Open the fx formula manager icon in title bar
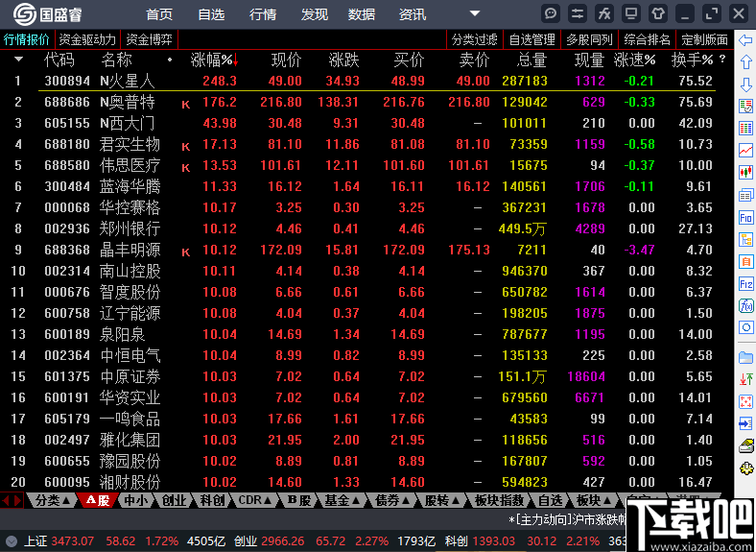756x552 pixels. click(604, 13)
